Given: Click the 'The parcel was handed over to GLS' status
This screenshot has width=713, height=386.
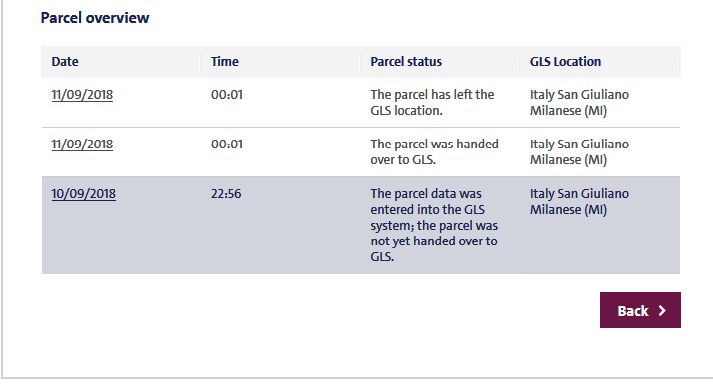Looking at the screenshot, I should coord(434,152).
